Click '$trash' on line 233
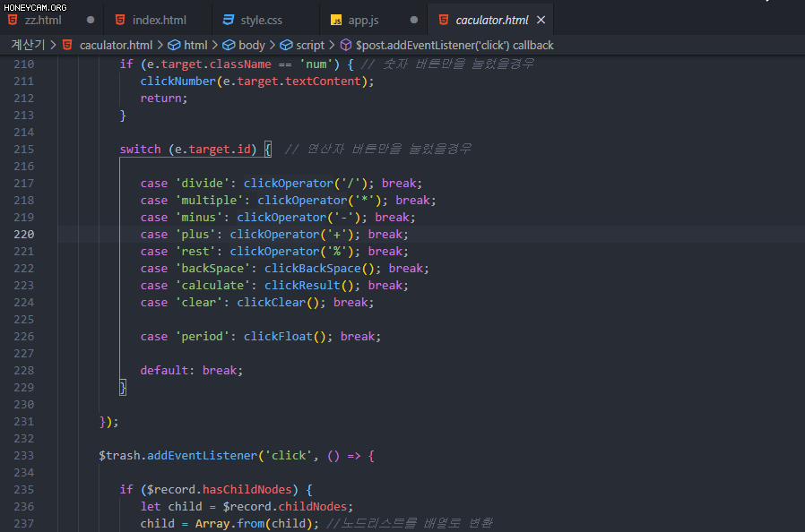This screenshot has height=532, width=805. click(x=119, y=456)
